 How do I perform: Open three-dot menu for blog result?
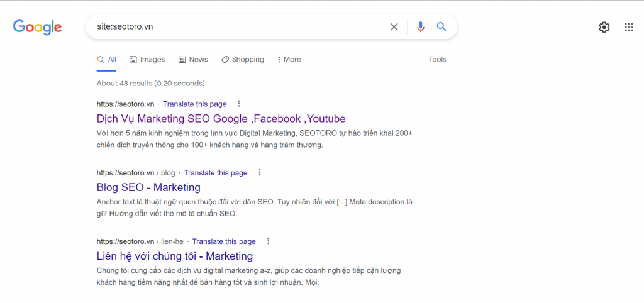pos(260,172)
